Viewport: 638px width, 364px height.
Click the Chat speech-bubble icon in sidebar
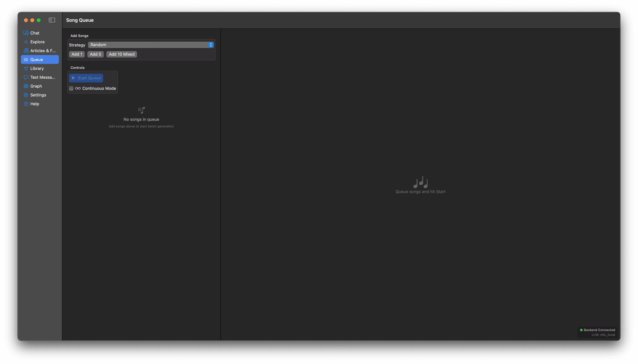(x=26, y=33)
